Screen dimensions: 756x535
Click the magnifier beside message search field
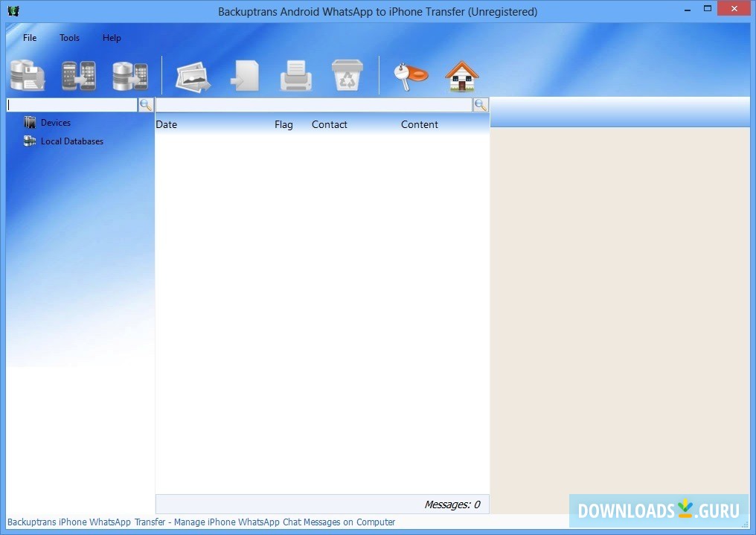[x=481, y=105]
